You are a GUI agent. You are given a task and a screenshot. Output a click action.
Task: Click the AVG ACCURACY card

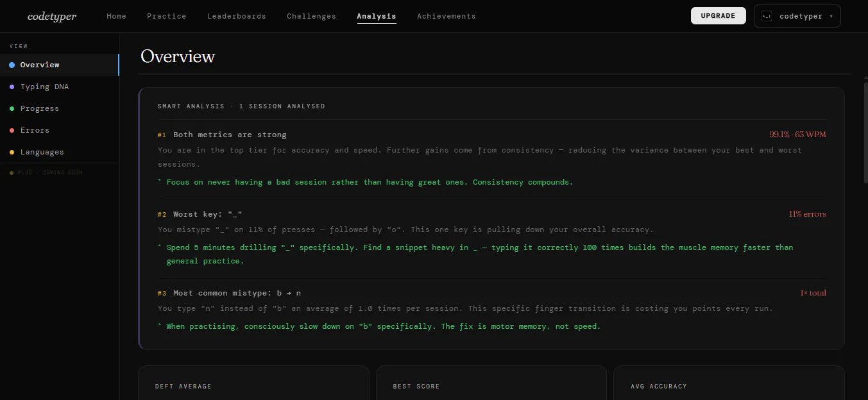coord(729,383)
